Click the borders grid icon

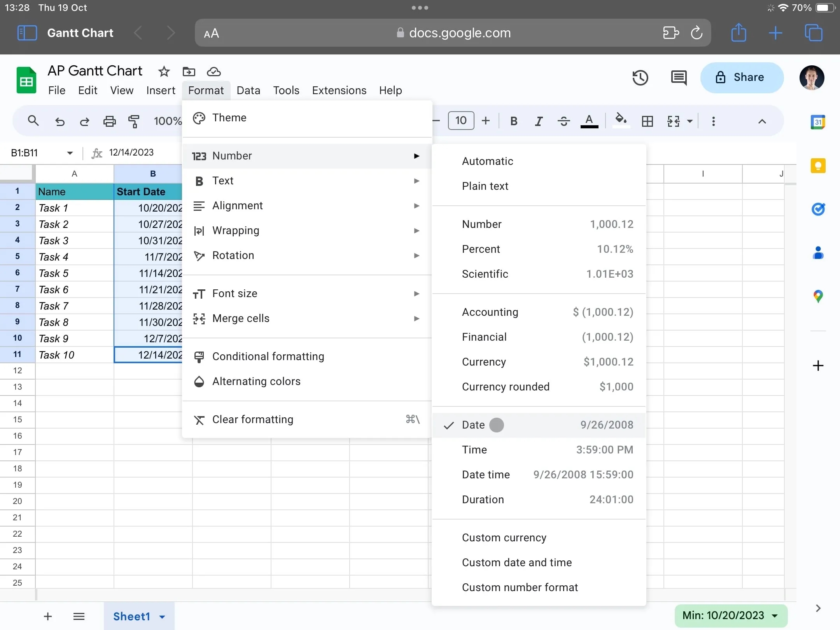(647, 121)
